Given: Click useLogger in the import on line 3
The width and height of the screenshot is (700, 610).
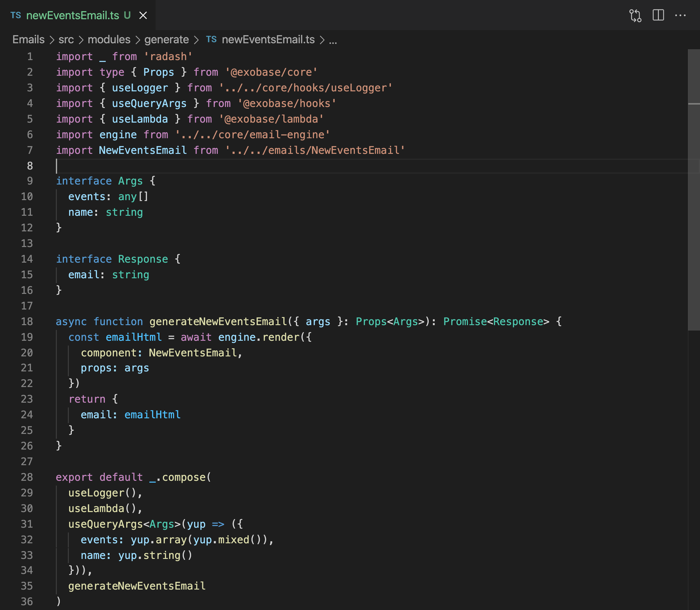Looking at the screenshot, I should pyautogui.click(x=140, y=87).
